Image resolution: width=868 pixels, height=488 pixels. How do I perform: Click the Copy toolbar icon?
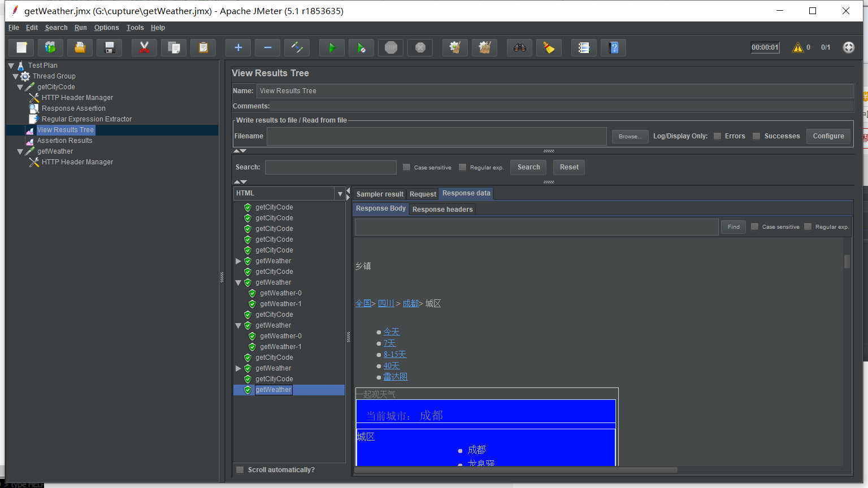(x=174, y=47)
